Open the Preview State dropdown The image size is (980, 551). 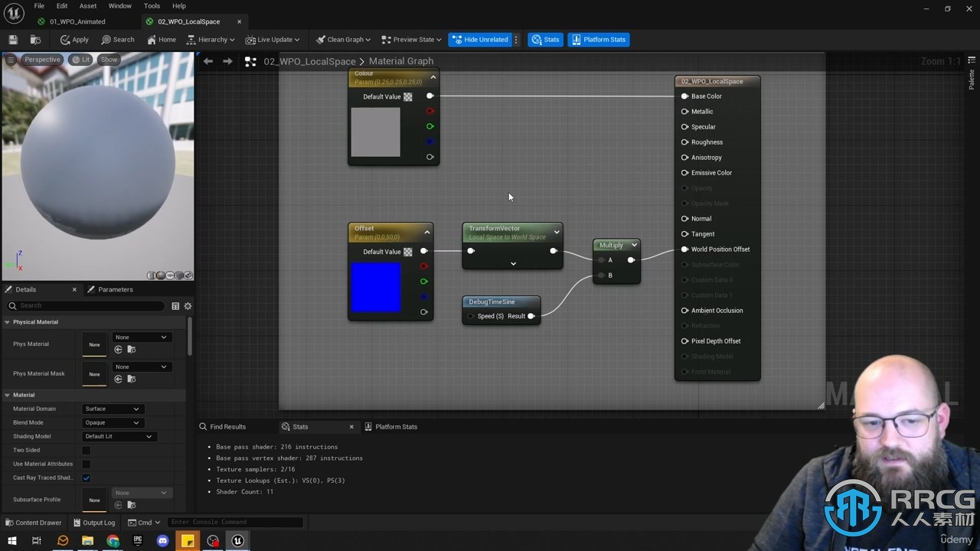click(x=411, y=40)
